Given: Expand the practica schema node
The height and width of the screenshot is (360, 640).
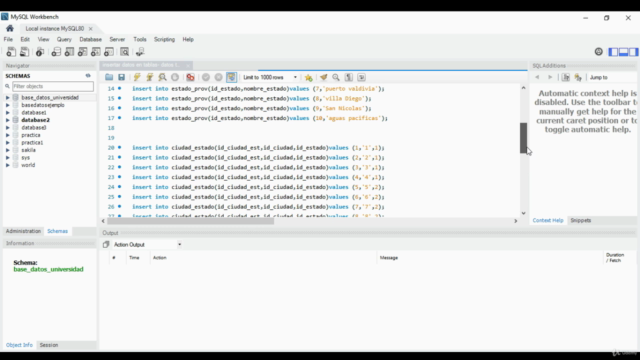Looking at the screenshot, I should 7,135.
